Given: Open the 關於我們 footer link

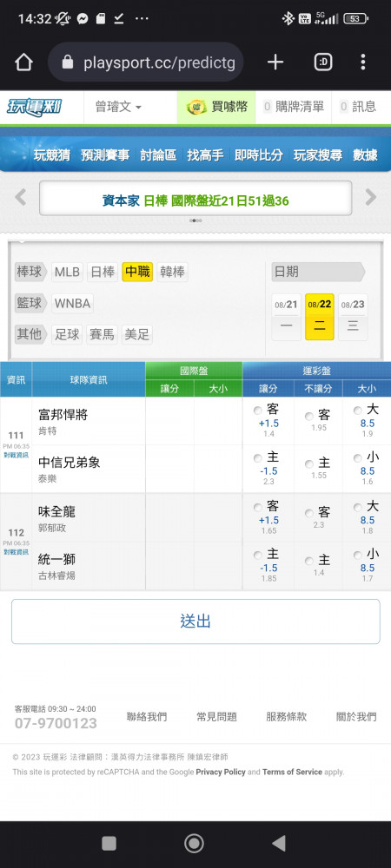Looking at the screenshot, I should tap(356, 717).
